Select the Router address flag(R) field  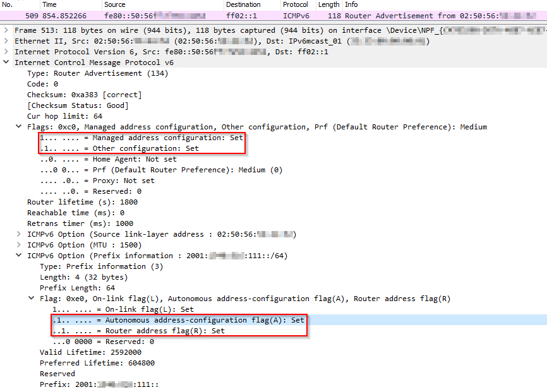[x=139, y=331]
